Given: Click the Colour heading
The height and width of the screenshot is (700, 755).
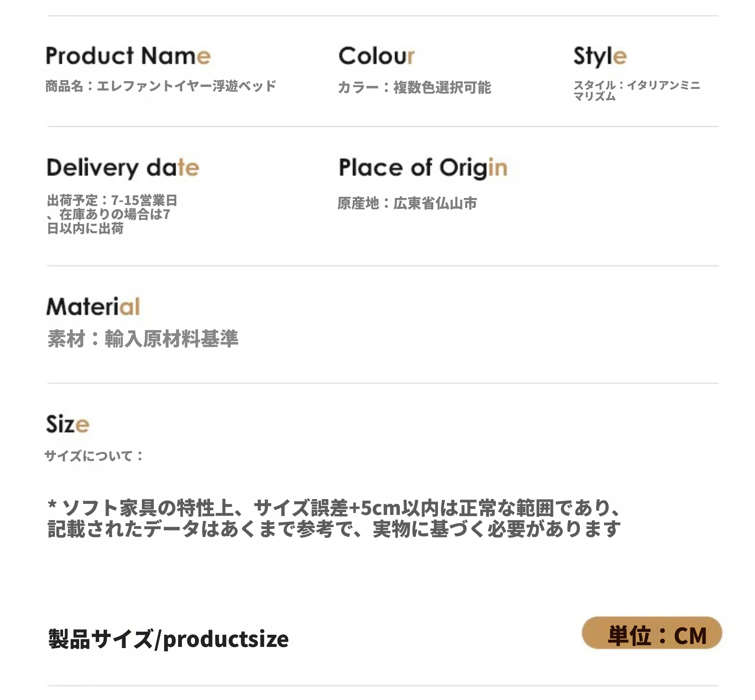Looking at the screenshot, I should (x=376, y=56).
